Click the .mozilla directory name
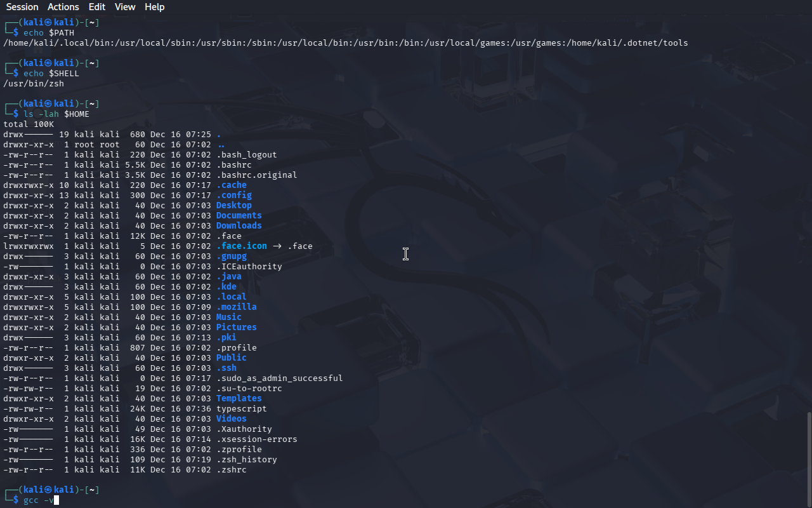The image size is (812, 508). pos(236,307)
